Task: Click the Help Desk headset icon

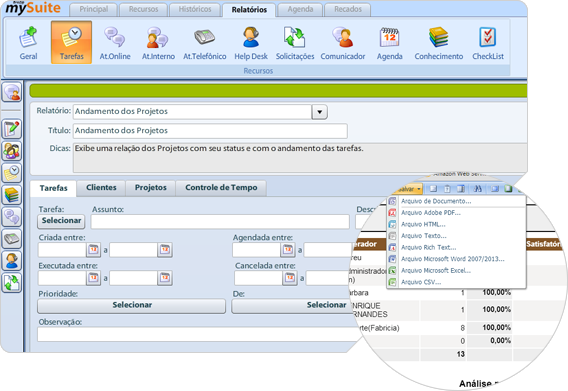Action: [251, 43]
